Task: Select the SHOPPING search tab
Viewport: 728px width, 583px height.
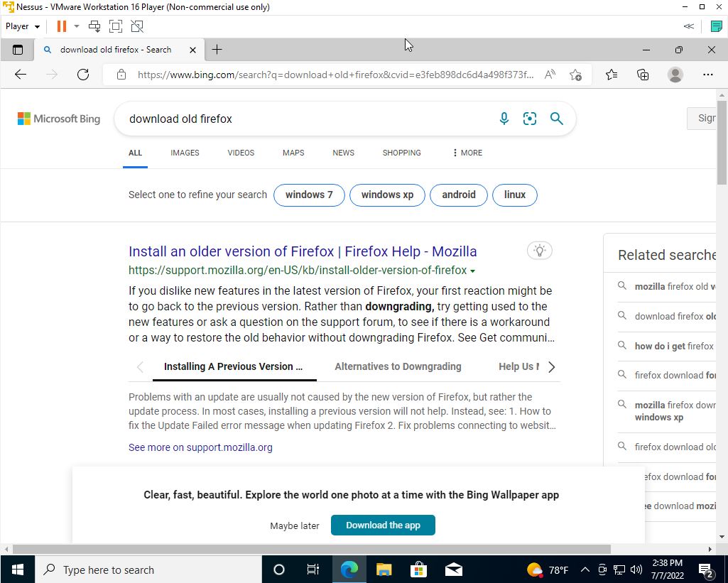Action: tap(401, 153)
